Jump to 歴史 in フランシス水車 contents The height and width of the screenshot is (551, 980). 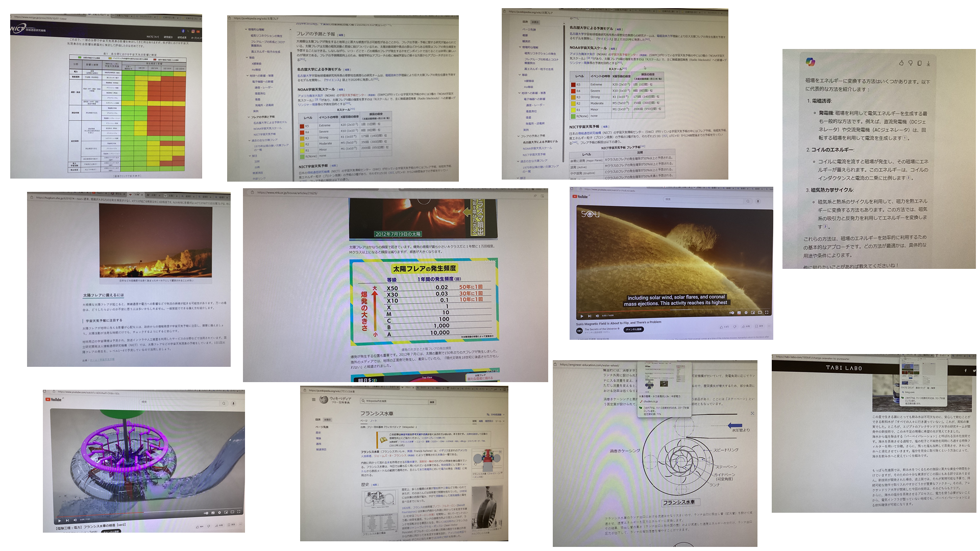click(318, 433)
